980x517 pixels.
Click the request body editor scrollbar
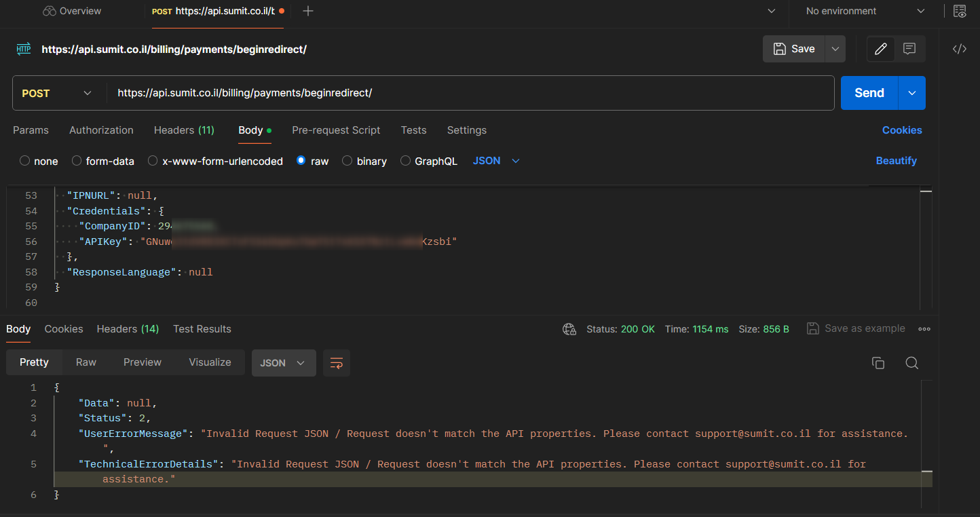pos(926,248)
